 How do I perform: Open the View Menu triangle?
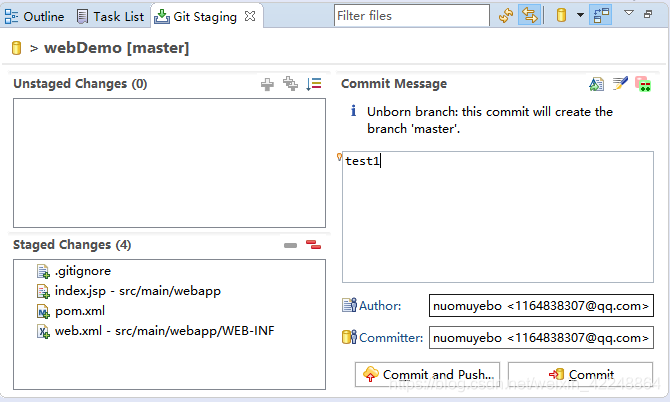click(x=629, y=13)
